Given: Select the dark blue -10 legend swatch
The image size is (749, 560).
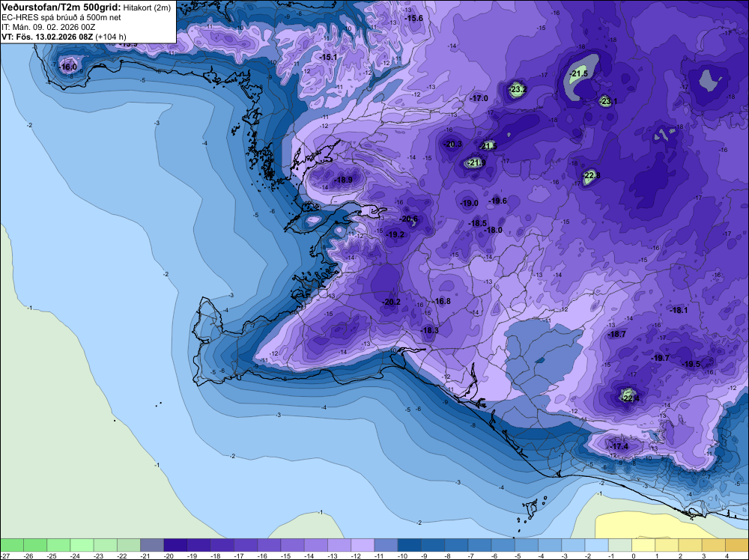Looking at the screenshot, I should 410,545.
